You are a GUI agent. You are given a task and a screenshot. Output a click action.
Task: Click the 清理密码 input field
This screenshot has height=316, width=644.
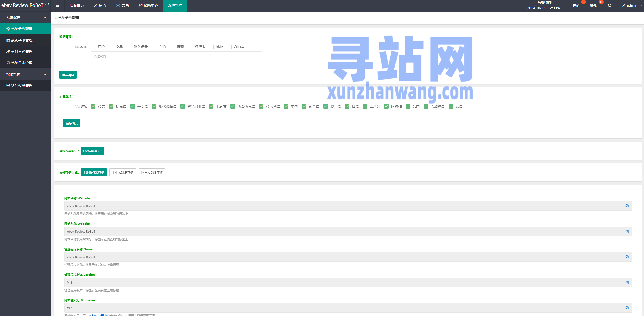176,56
